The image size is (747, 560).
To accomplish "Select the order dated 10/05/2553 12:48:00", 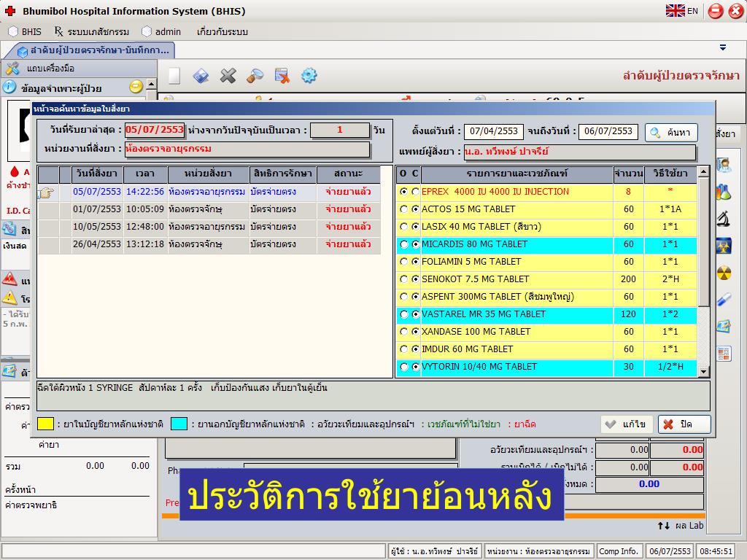I will point(209,227).
